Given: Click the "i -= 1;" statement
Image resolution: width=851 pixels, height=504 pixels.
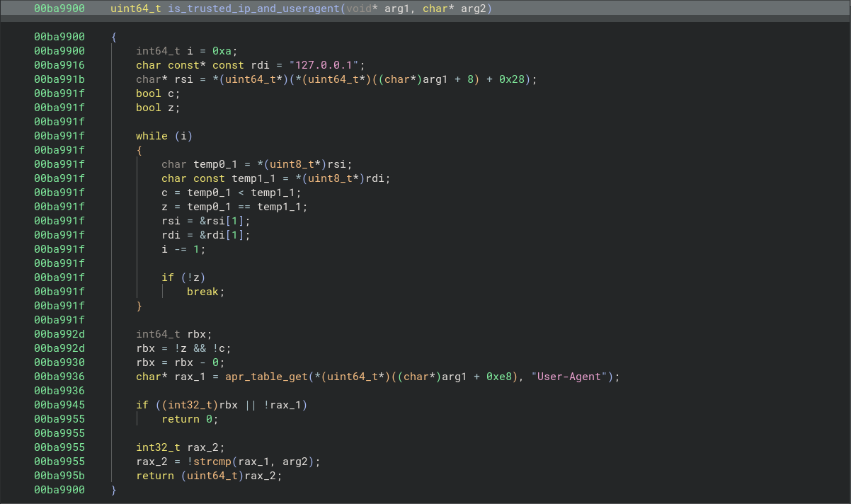Looking at the screenshot, I should 183,249.
